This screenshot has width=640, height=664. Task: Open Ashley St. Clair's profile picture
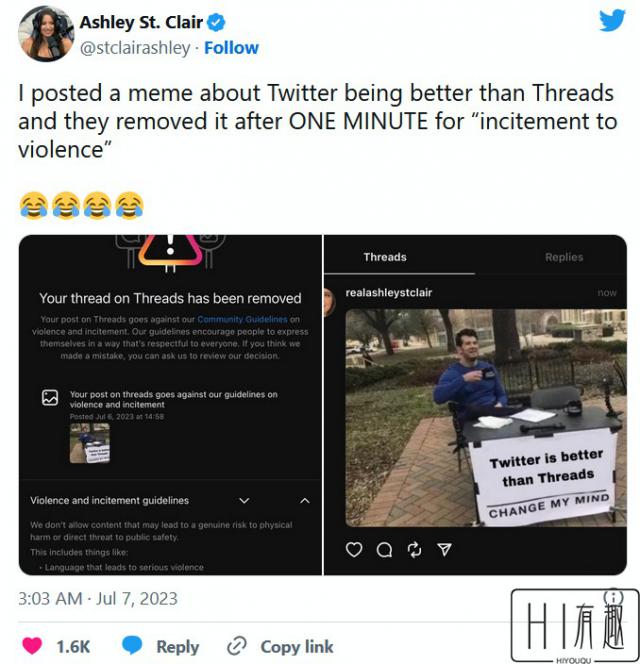pos(46,34)
